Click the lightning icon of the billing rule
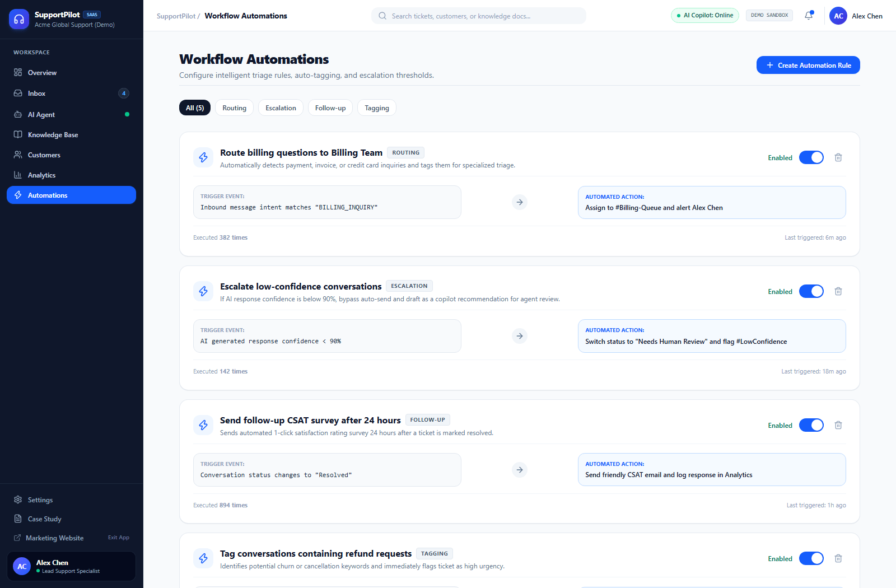The height and width of the screenshot is (588, 896). point(203,157)
